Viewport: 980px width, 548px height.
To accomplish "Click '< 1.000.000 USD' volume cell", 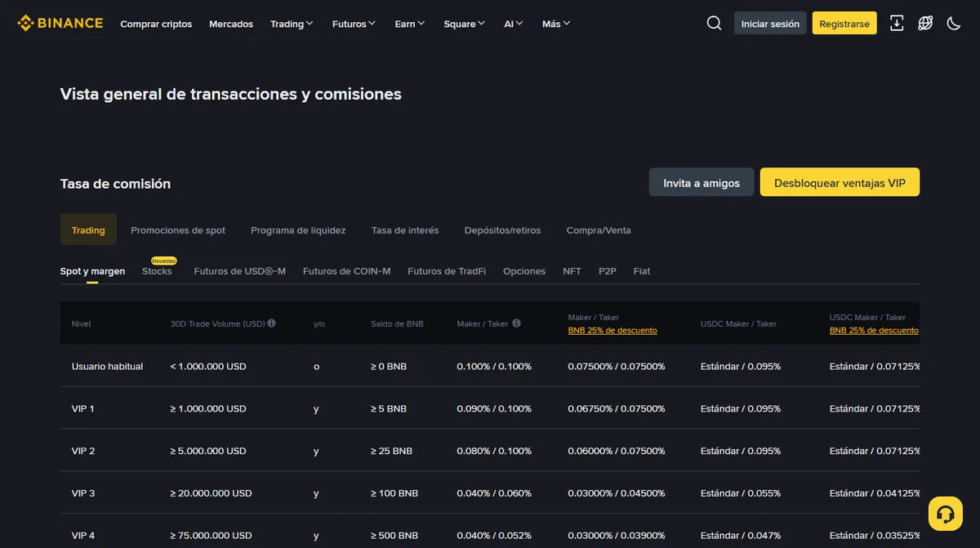I will coord(208,367).
